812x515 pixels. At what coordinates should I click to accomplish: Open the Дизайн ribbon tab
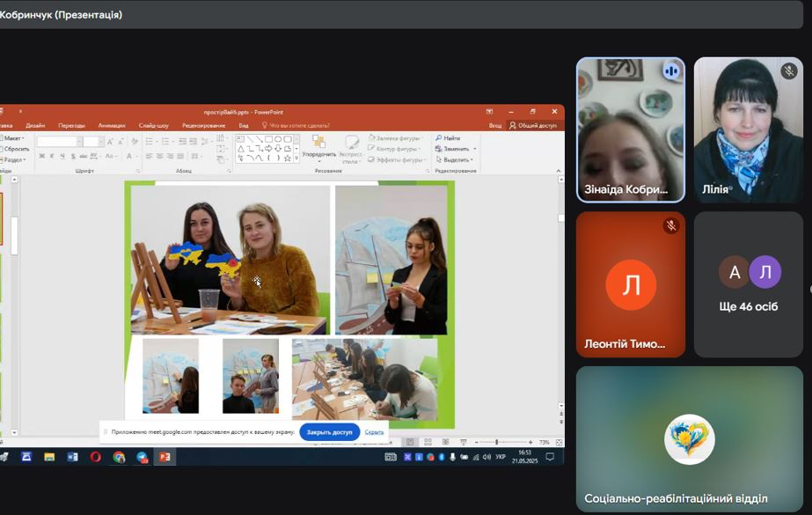click(35, 125)
